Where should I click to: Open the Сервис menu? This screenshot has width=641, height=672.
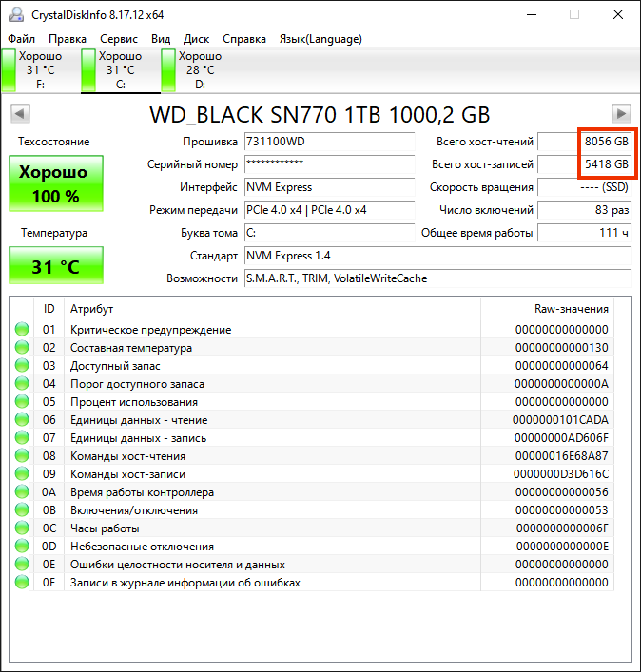[x=119, y=39]
